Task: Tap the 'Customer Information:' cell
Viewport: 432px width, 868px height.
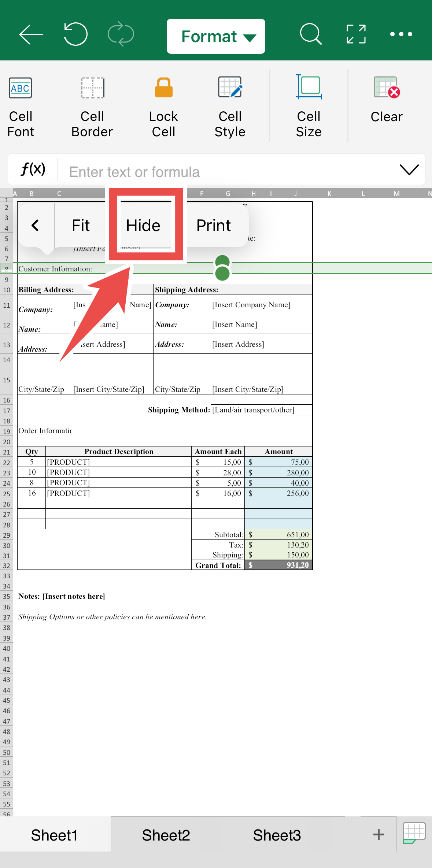Action: coord(55,268)
